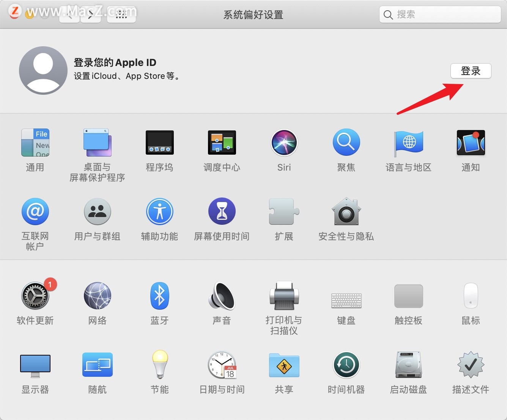Click the 登录您的 Apple ID heading
This screenshot has height=420, width=507.
[x=115, y=63]
